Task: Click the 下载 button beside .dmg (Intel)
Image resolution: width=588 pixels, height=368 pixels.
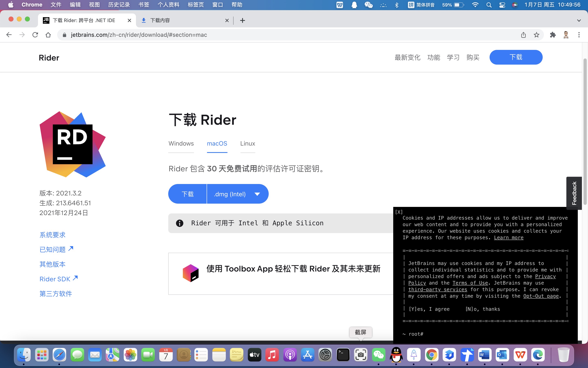Action: (x=187, y=194)
